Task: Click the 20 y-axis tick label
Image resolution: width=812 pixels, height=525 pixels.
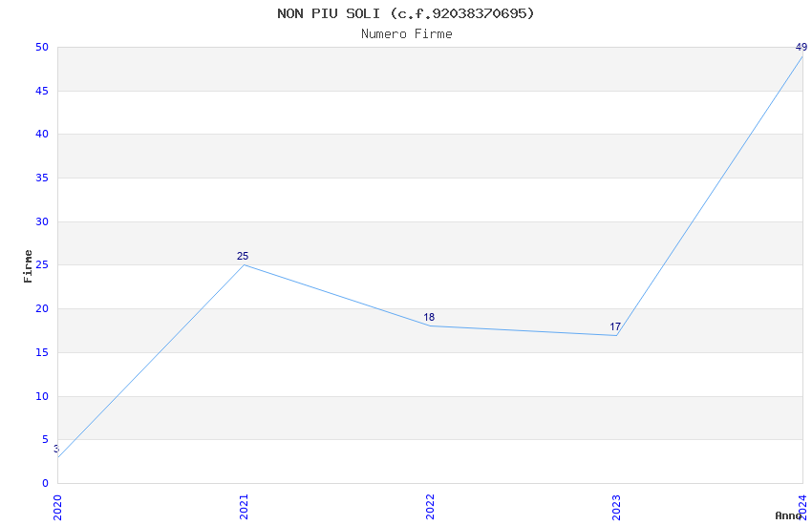Action: (42, 309)
